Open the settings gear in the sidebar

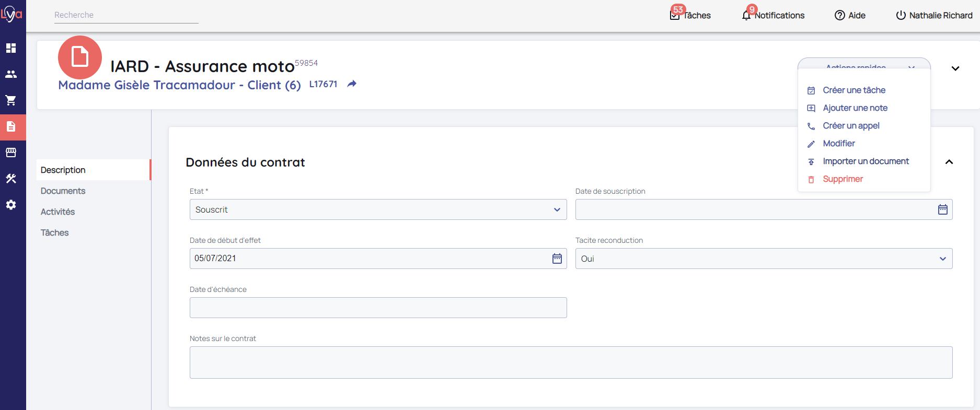click(11, 205)
